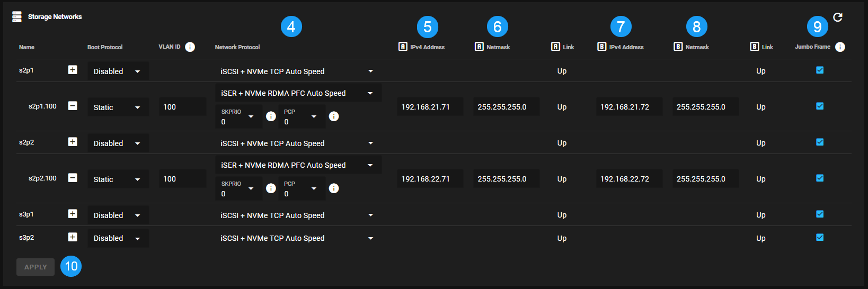Toggle Jumbo Frame checkbox for s2p2.100
The width and height of the screenshot is (868, 289).
[x=820, y=178]
